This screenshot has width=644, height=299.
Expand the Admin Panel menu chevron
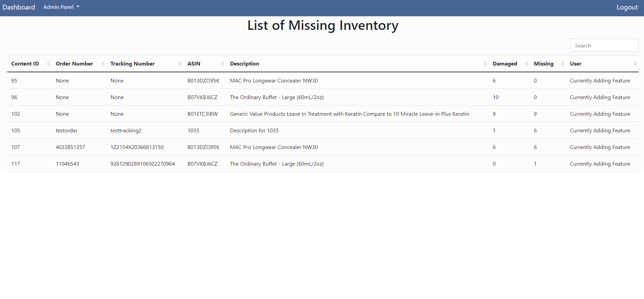tap(77, 7)
